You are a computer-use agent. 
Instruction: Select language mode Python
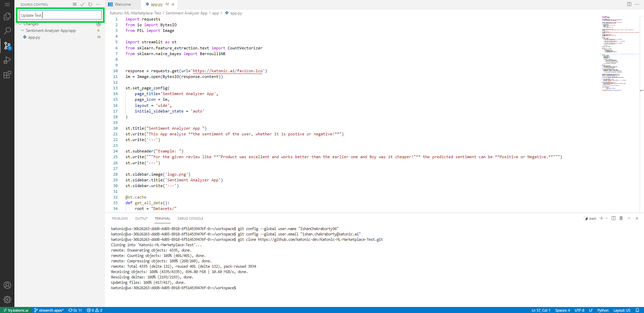[603, 310]
